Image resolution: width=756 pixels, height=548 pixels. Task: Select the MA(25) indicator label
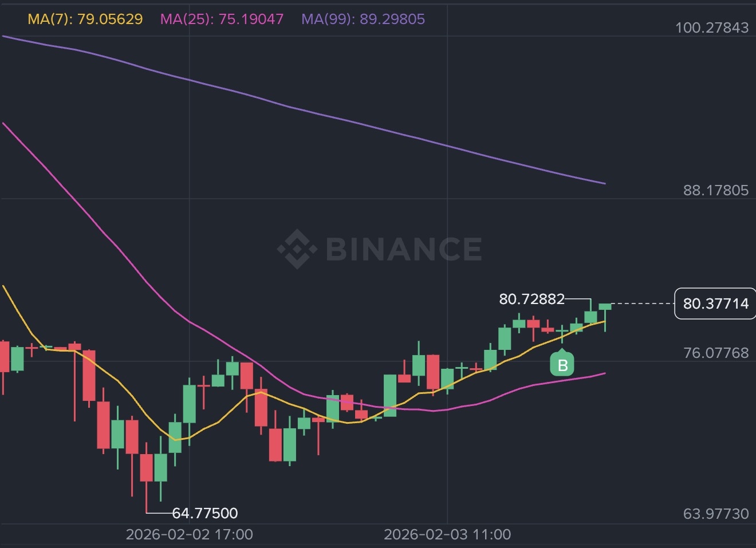click(x=222, y=19)
